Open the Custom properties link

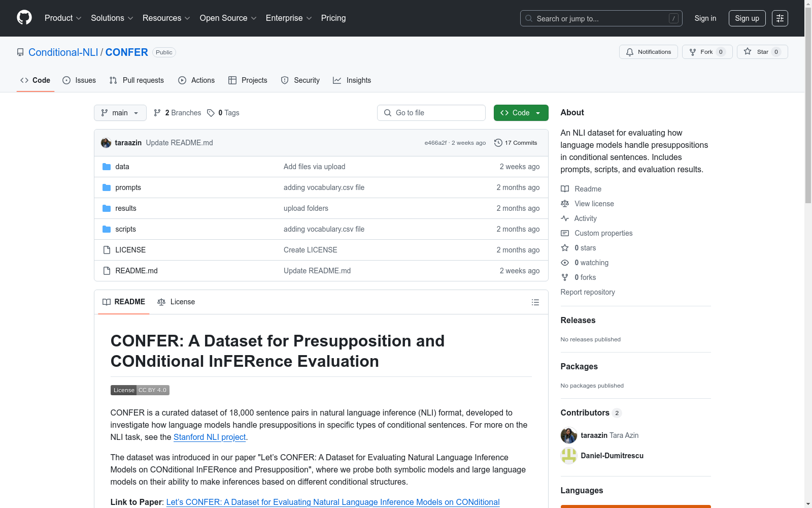[597, 233]
